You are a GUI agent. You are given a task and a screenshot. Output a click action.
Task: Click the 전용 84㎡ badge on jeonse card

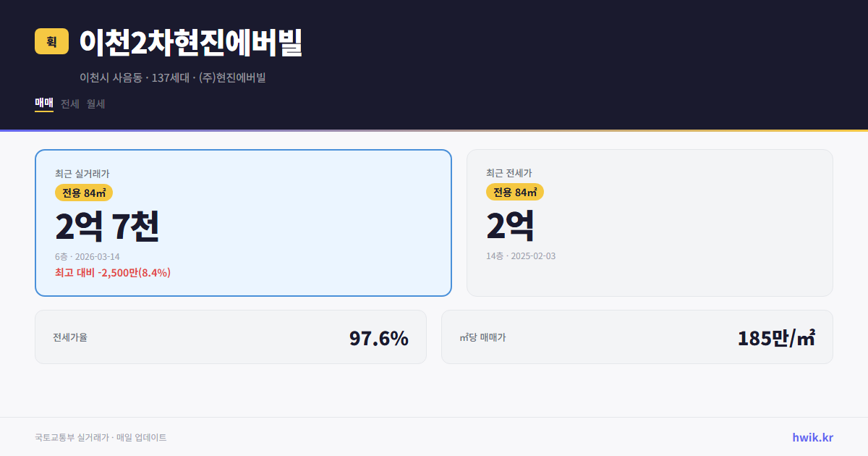click(516, 193)
